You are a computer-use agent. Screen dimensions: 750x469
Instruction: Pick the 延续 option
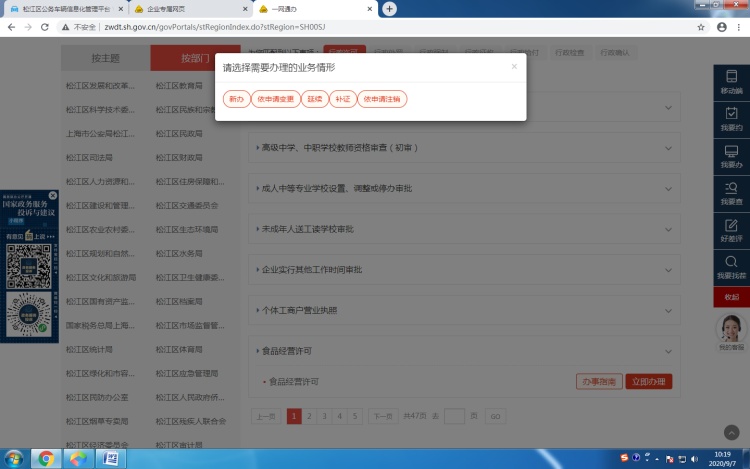(x=315, y=99)
